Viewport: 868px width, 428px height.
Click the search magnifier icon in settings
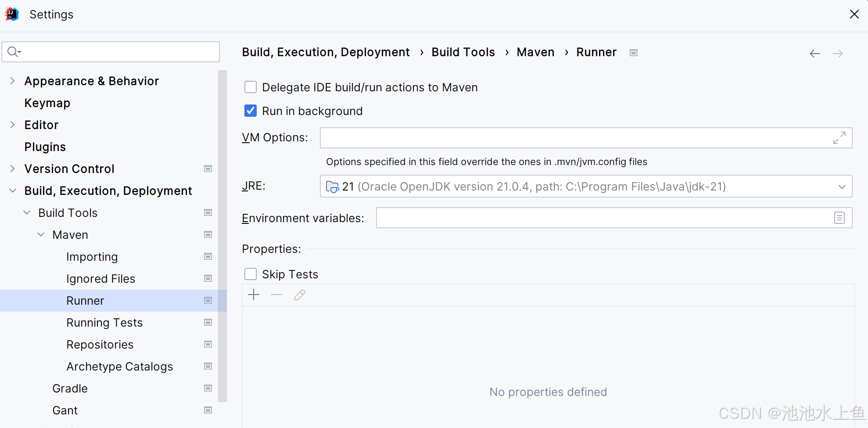coord(14,52)
